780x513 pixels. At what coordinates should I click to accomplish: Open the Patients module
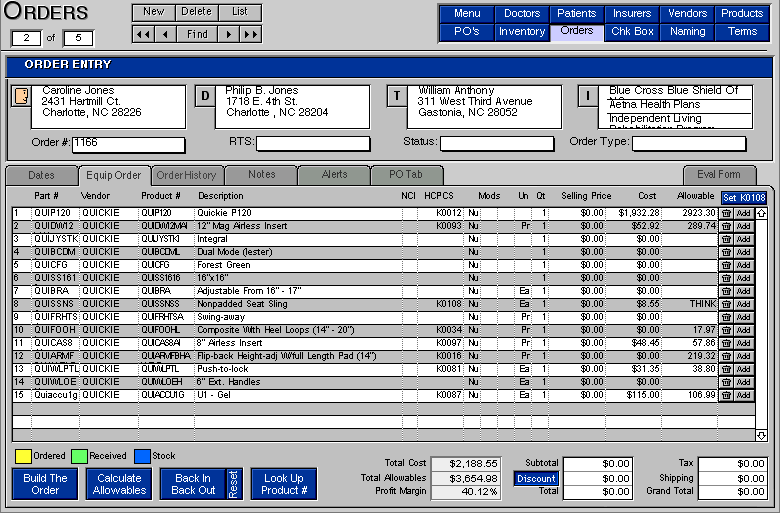[x=577, y=13]
